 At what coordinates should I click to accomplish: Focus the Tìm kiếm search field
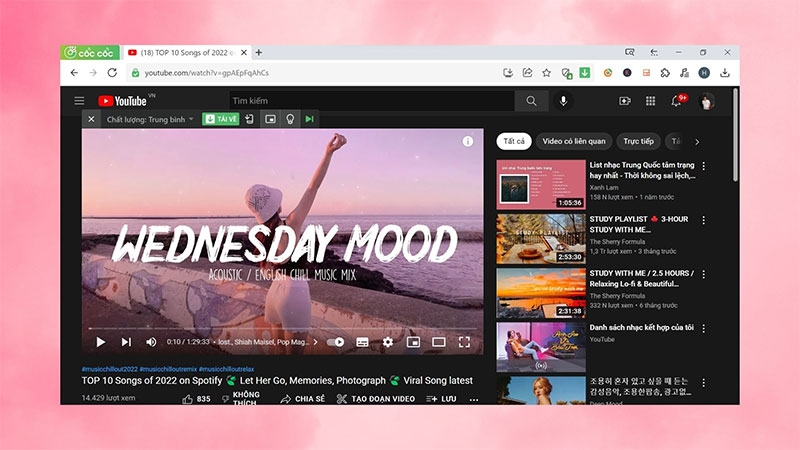(371, 101)
